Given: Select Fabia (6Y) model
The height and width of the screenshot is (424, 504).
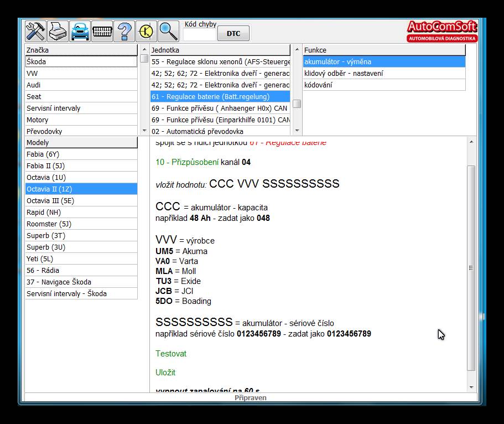Looking at the screenshot, I should pyautogui.click(x=81, y=154).
